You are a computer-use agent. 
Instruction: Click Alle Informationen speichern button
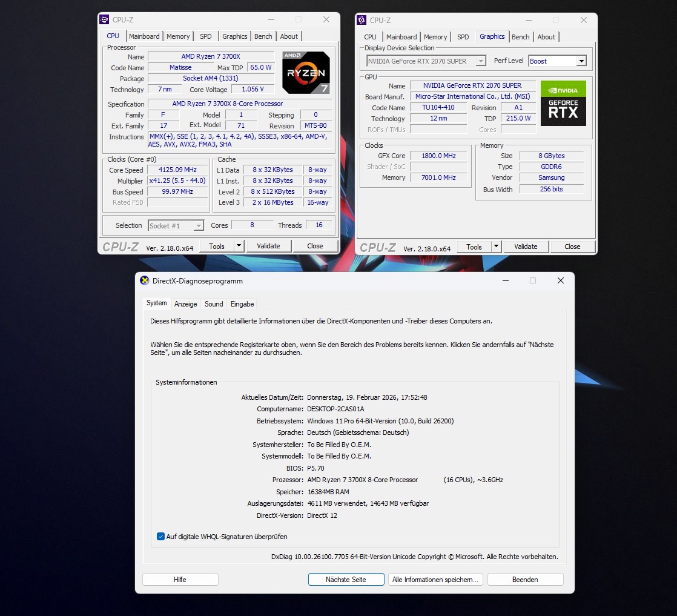click(x=435, y=580)
